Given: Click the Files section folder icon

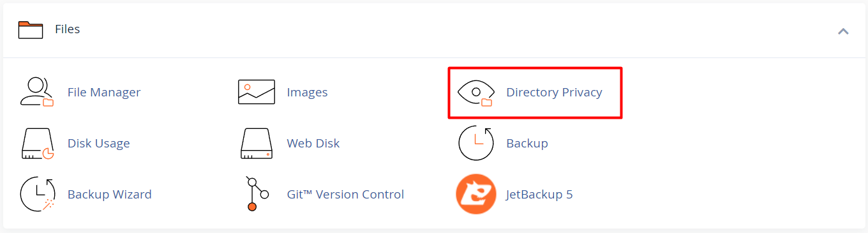Looking at the screenshot, I should [30, 30].
